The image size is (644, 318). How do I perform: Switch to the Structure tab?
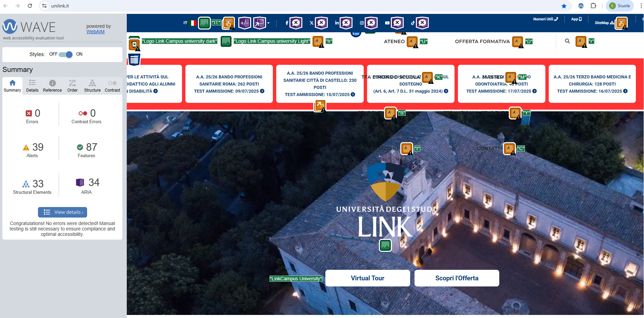click(92, 86)
